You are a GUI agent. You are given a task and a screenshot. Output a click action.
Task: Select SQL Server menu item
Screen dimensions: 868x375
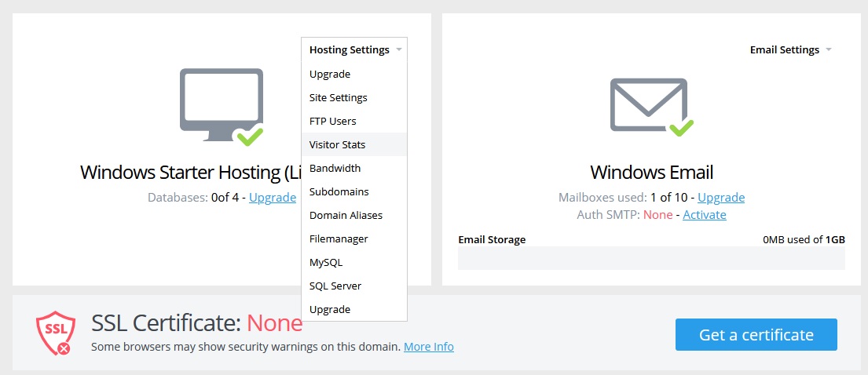coord(354,286)
